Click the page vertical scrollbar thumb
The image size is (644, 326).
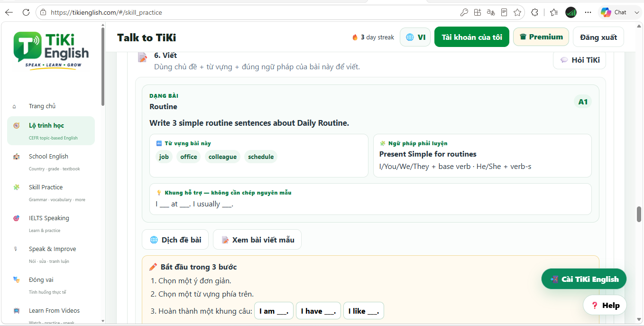click(639, 214)
